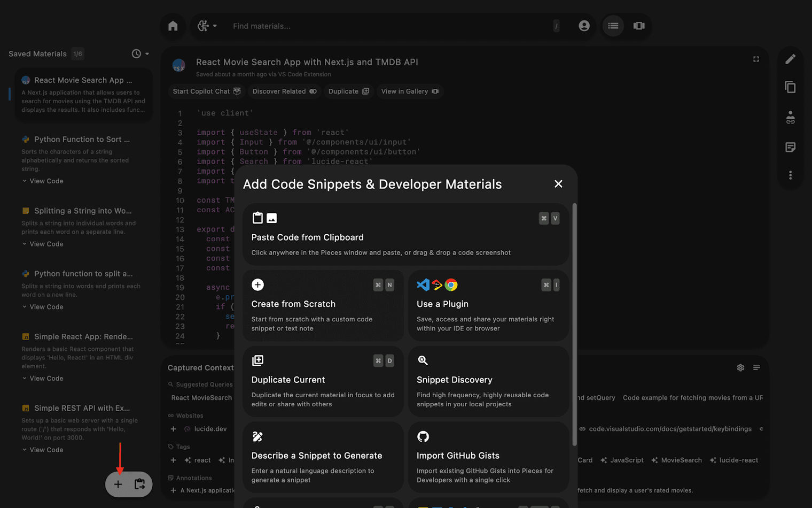Image resolution: width=812 pixels, height=508 pixels.
Task: Choose Use a Plugin option
Action: (x=488, y=305)
